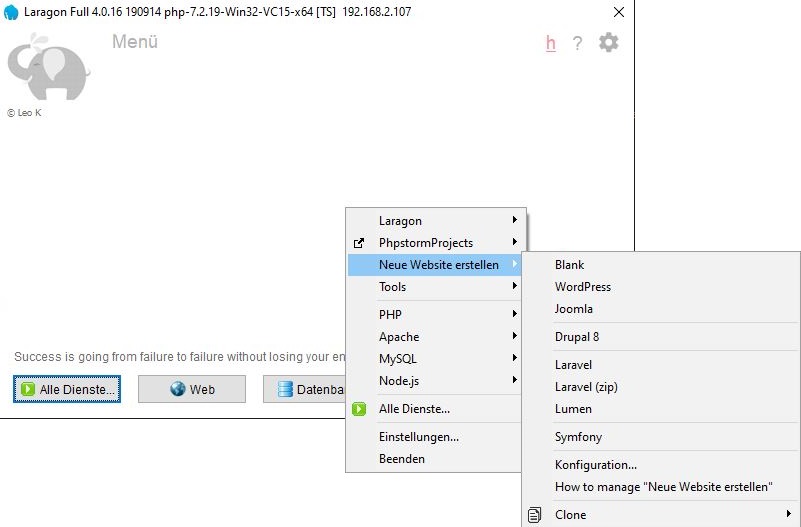Click the PhpstormProjects external link icon
Screen dimensions: 801x527
(x=359, y=243)
